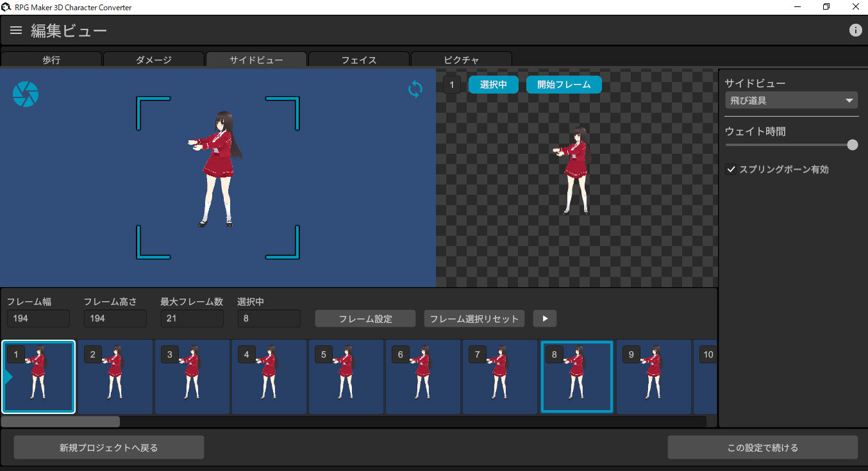Screen dimensions: 868x471
Task: Open the 飛び道具 dropdown under サイドビュー
Action: tap(791, 100)
